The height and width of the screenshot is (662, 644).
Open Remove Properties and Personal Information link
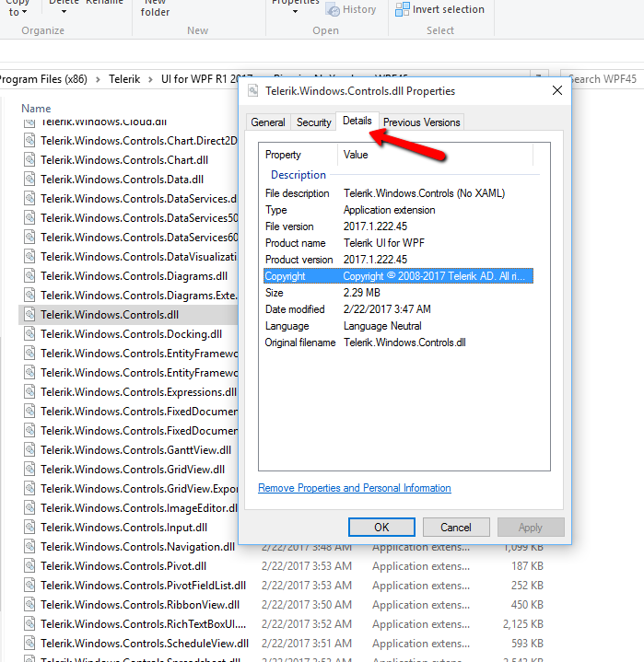click(x=354, y=488)
